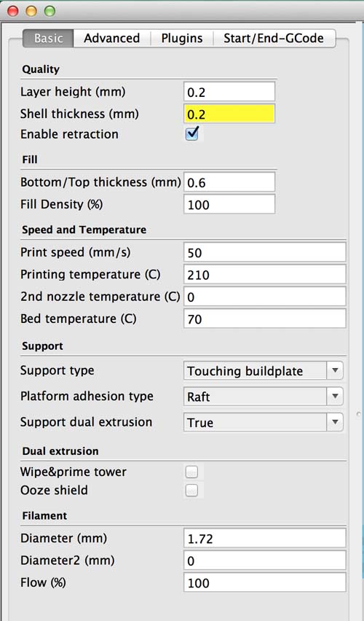
Task: Disable the Enable retraction checkbox
Action: pyautogui.click(x=192, y=134)
